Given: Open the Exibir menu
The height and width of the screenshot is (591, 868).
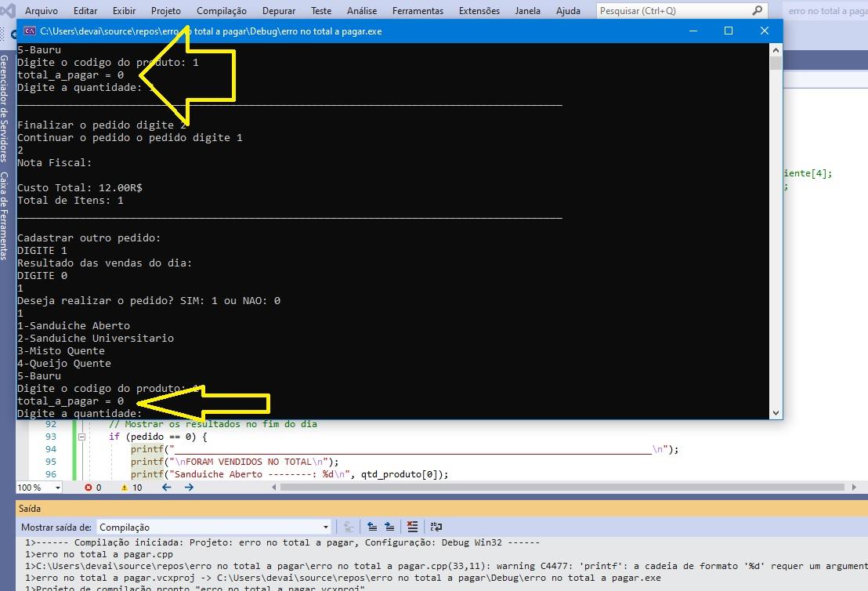Looking at the screenshot, I should (x=124, y=10).
